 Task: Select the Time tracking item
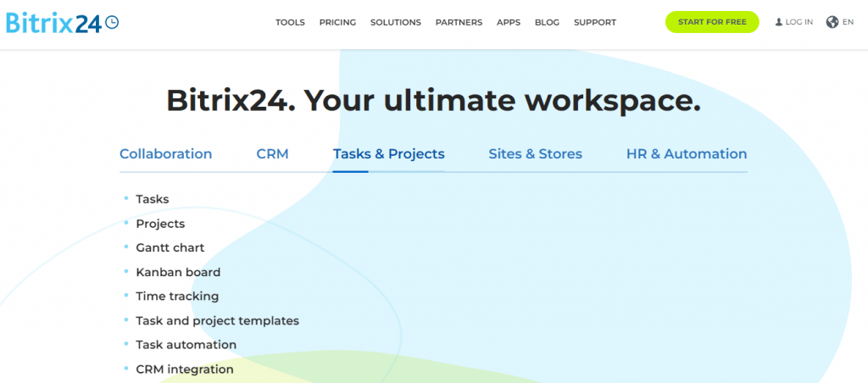[177, 296]
